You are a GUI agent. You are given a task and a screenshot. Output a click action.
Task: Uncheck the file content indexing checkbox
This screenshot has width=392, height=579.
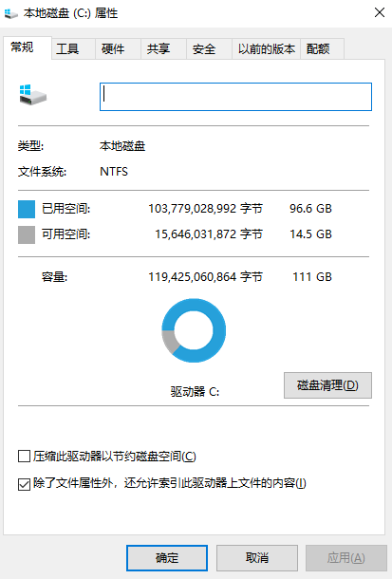24,484
